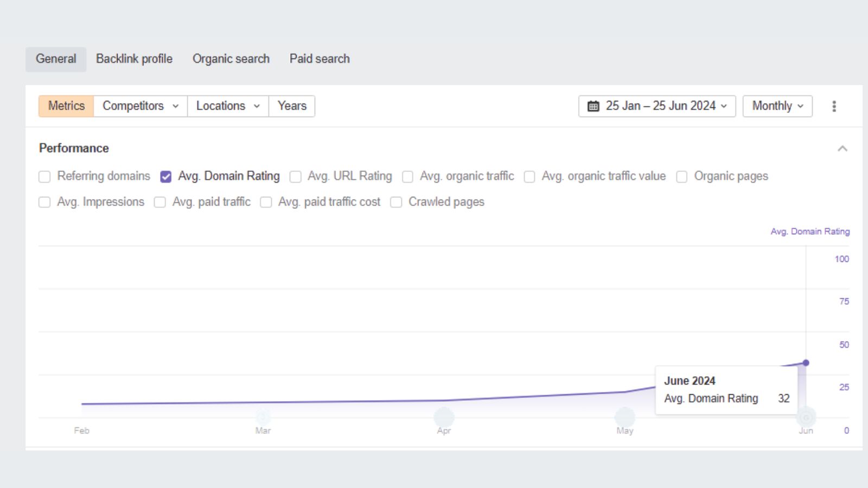Image resolution: width=868 pixels, height=488 pixels.
Task: Open the 25 Jan – 25 Jun 2024 date picker
Action: pos(657,106)
